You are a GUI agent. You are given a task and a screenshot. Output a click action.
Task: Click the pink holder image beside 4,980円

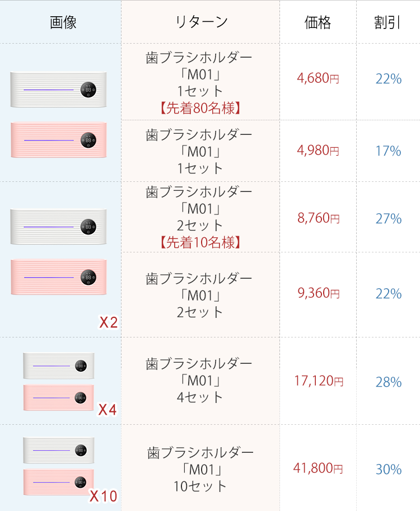tap(58, 140)
